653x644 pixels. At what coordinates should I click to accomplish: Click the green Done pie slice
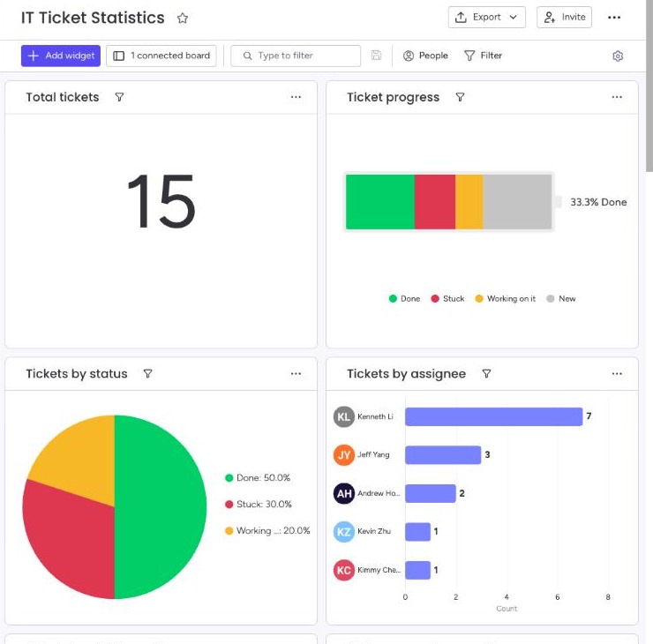pyautogui.click(x=162, y=507)
